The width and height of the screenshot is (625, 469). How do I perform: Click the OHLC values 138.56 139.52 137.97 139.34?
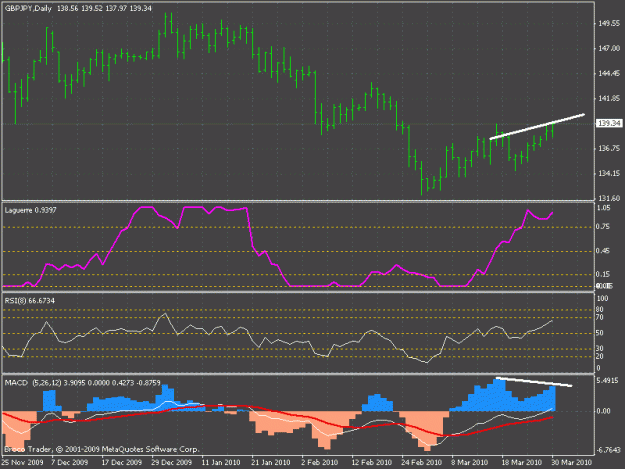coord(104,8)
